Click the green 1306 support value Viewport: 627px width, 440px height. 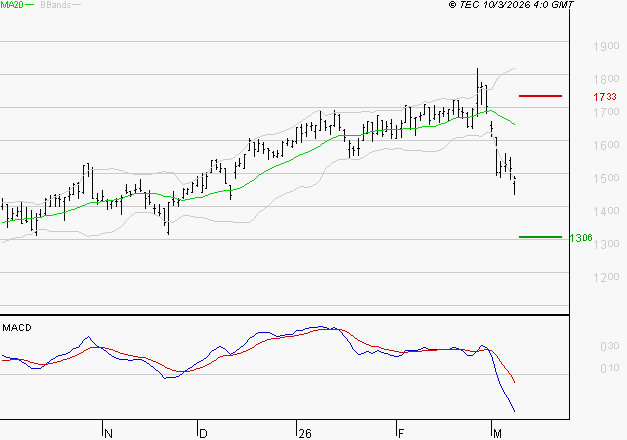tap(581, 238)
